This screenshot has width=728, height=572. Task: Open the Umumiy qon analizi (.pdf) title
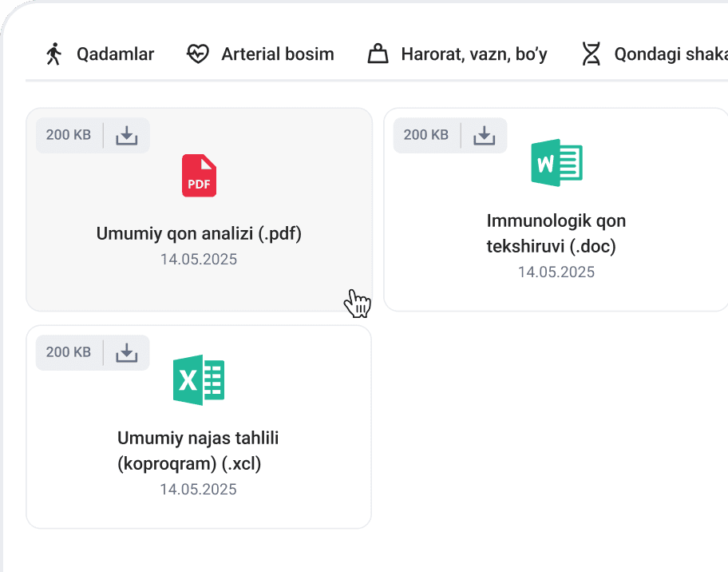pos(199,234)
